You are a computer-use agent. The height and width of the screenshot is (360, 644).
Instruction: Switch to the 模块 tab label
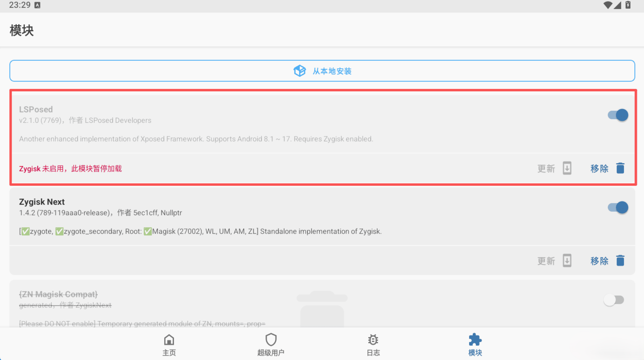coord(475,353)
